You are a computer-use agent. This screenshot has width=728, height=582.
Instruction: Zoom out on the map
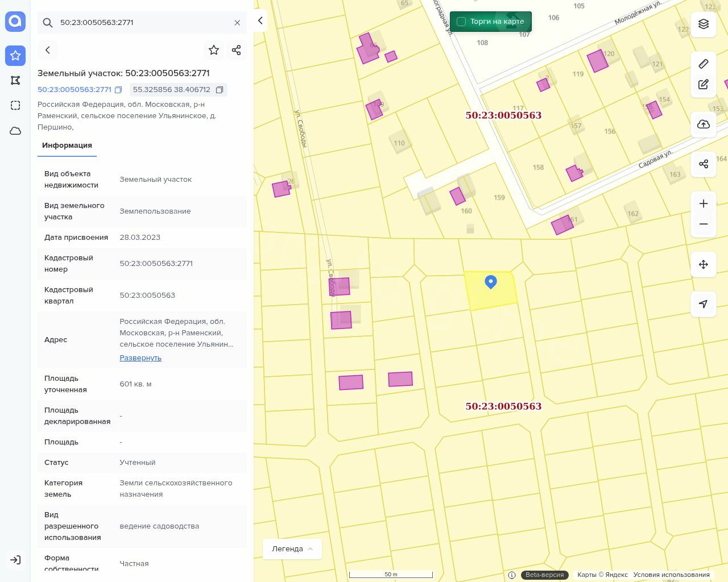(704, 224)
